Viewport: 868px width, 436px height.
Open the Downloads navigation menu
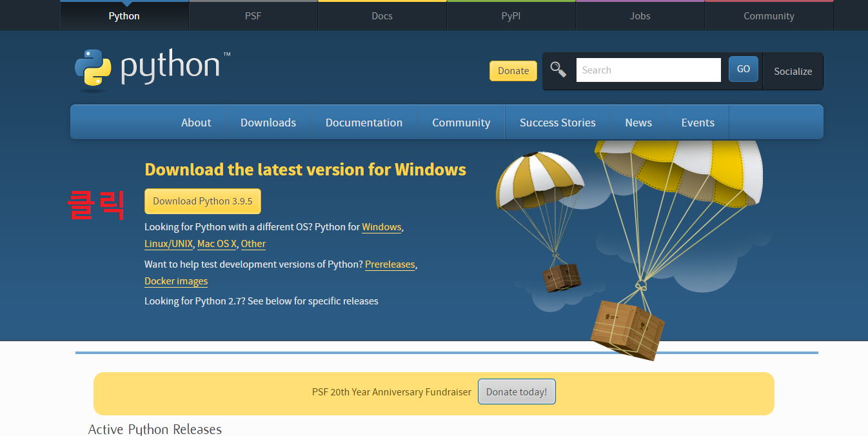pos(268,123)
